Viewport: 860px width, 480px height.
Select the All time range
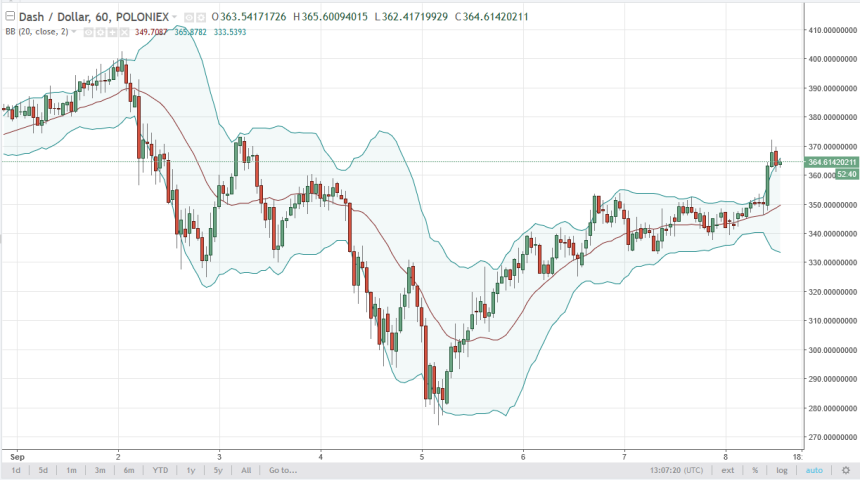click(x=246, y=470)
